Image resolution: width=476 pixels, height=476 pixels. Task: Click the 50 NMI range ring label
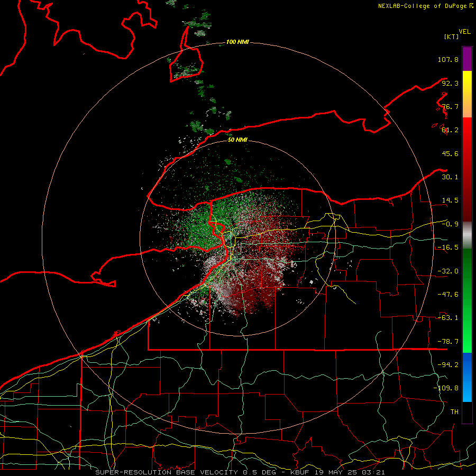(237, 140)
